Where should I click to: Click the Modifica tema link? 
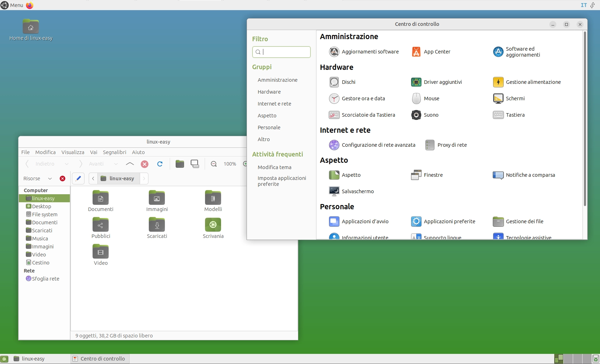275,167
